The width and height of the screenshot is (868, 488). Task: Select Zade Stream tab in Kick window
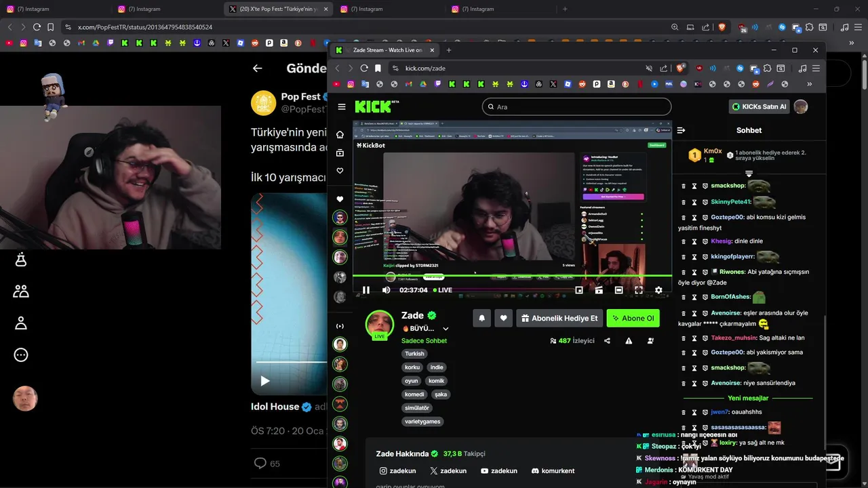pyautogui.click(x=383, y=50)
